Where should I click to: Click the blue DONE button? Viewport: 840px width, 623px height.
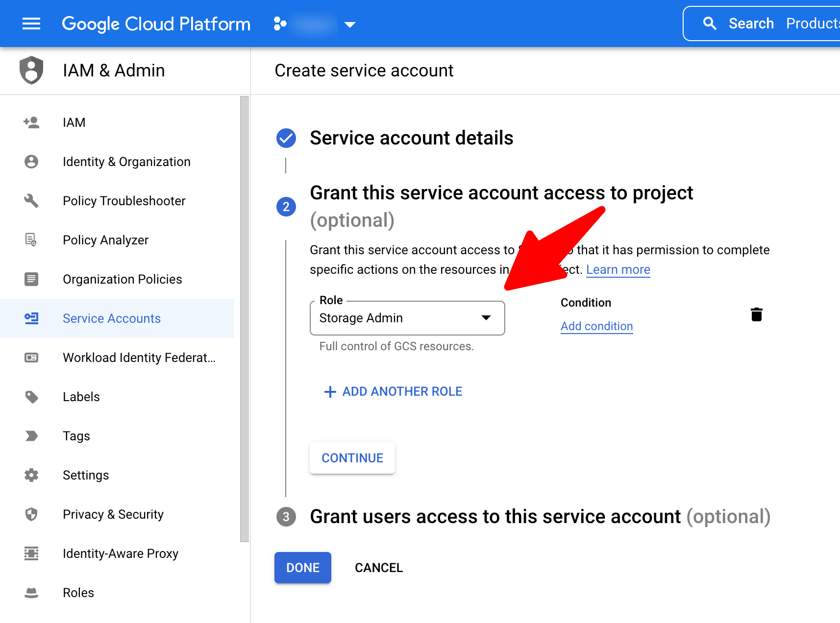coord(302,568)
